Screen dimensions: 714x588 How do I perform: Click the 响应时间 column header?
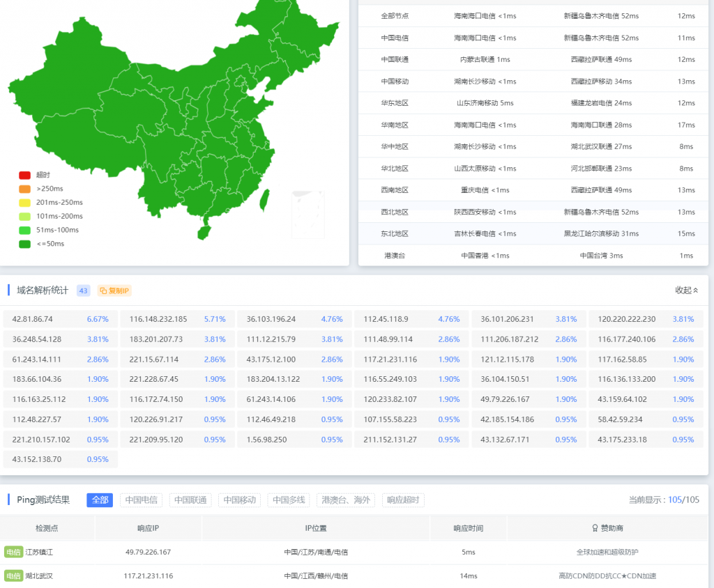coord(468,528)
